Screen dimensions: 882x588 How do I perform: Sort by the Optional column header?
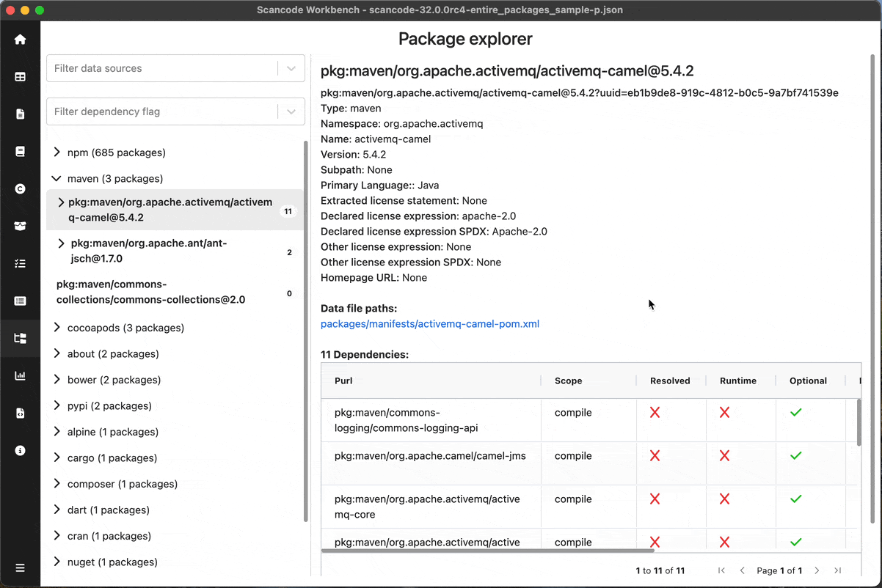(x=808, y=381)
